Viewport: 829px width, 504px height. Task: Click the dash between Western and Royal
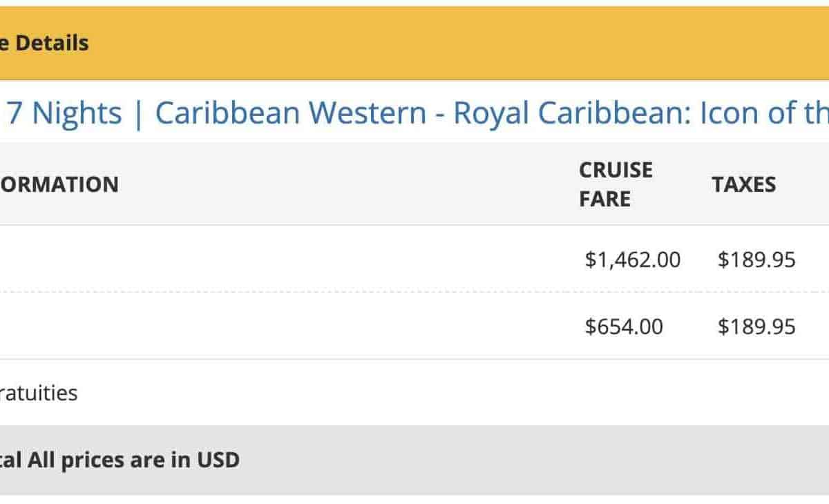point(439,114)
